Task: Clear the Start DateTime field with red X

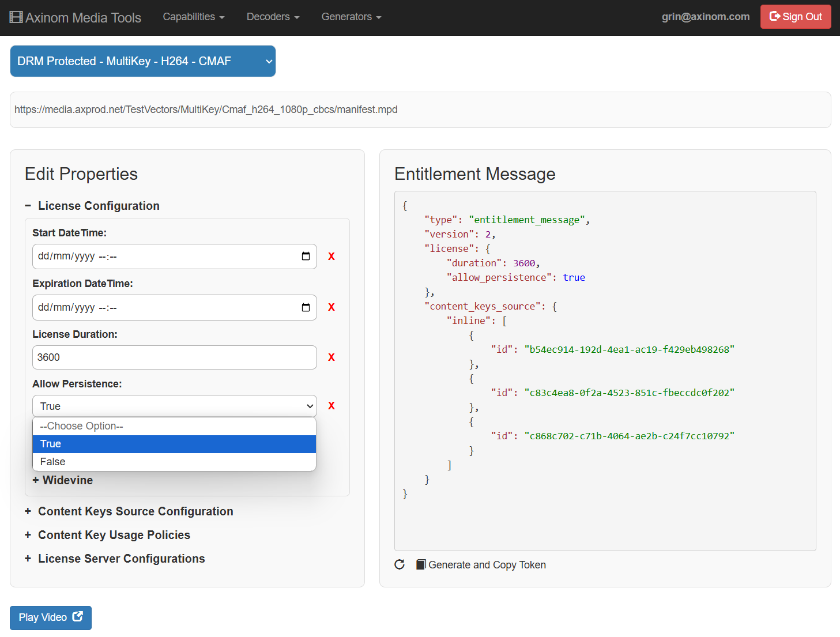Action: coord(332,257)
